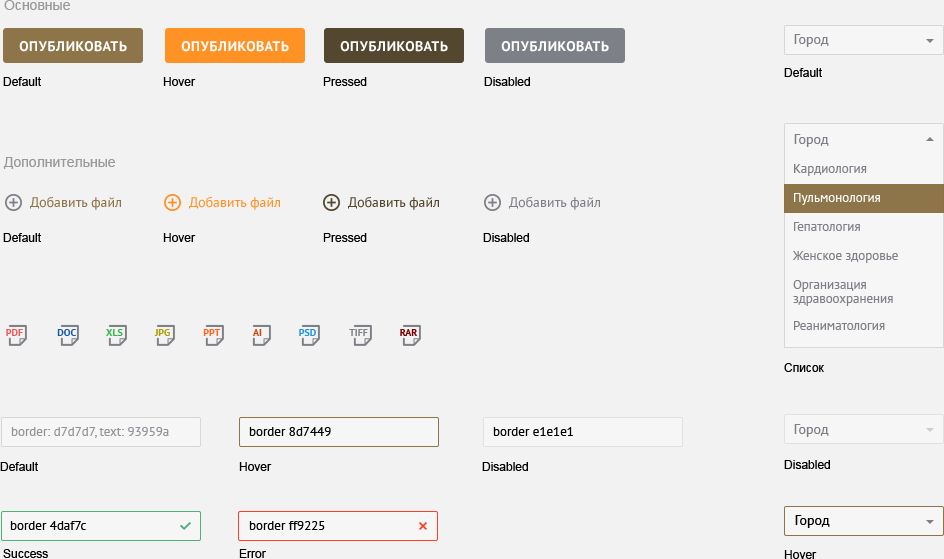Image resolution: width=944 pixels, height=559 pixels.
Task: Click the border 8d7449 input field
Action: click(x=338, y=432)
